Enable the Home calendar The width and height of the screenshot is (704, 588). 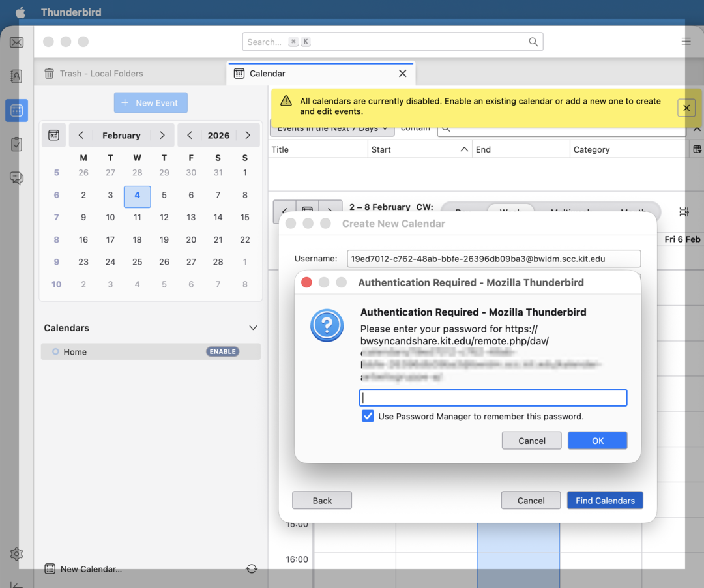pos(222,351)
